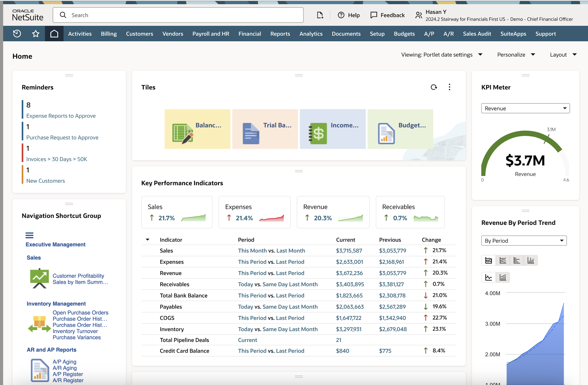The image size is (588, 385).
Task: Open shortcuts via the star icon
Action: tap(35, 34)
